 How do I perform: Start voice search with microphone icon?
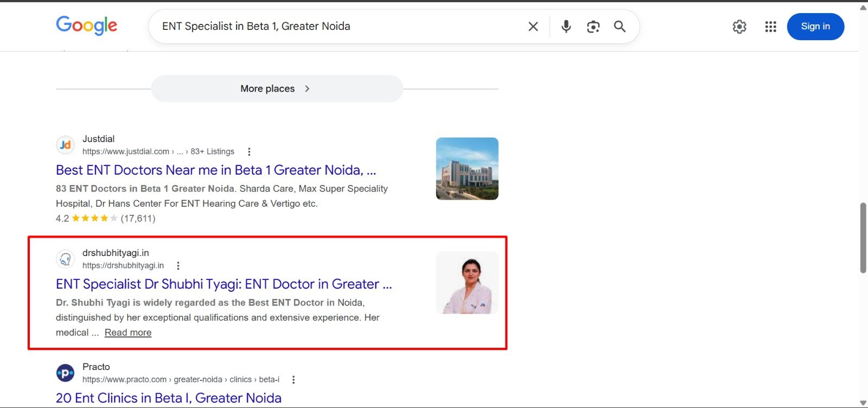click(566, 27)
